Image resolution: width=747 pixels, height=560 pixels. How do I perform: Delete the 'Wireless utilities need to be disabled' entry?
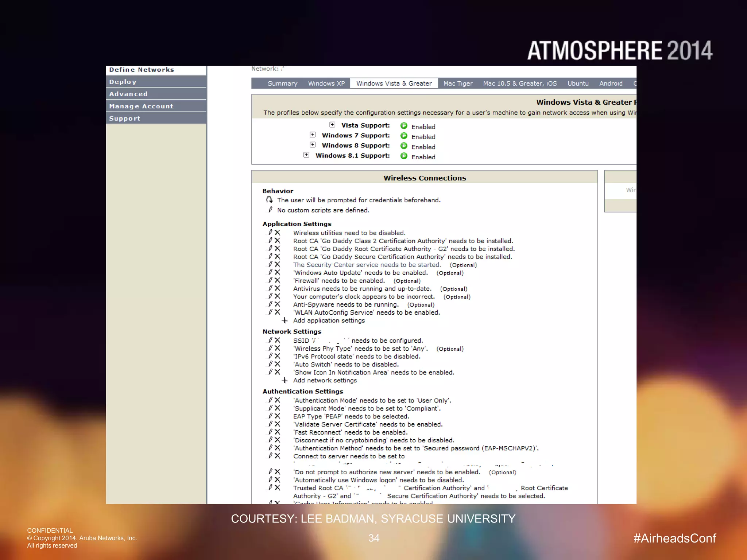point(278,233)
